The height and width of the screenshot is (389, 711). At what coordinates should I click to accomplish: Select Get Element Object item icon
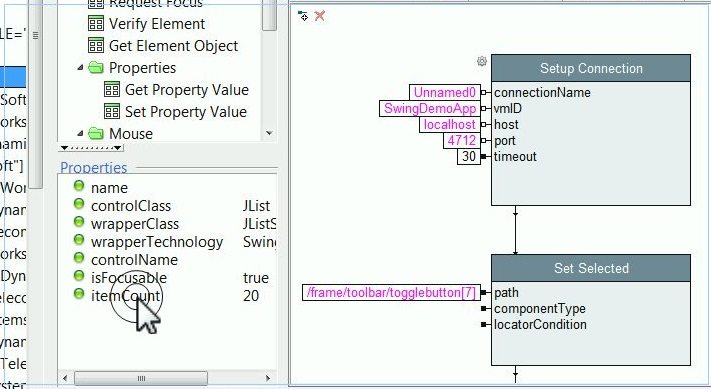(x=96, y=45)
